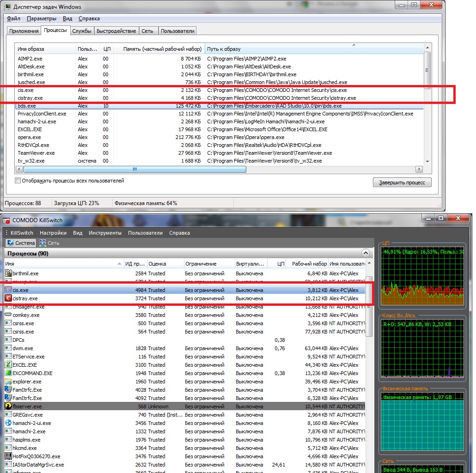Click the icon of FamItrfc.Exe with PID 4092
The image size is (476, 473).
coord(8,398)
